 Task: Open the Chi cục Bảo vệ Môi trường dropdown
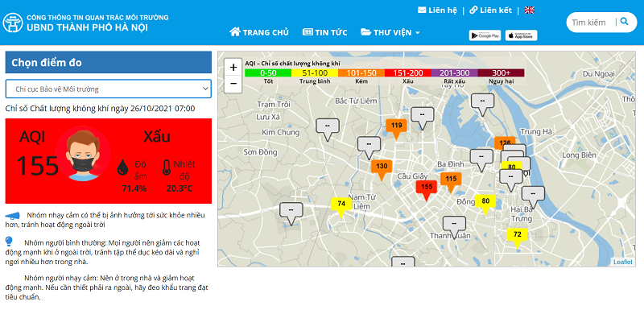click(x=109, y=89)
